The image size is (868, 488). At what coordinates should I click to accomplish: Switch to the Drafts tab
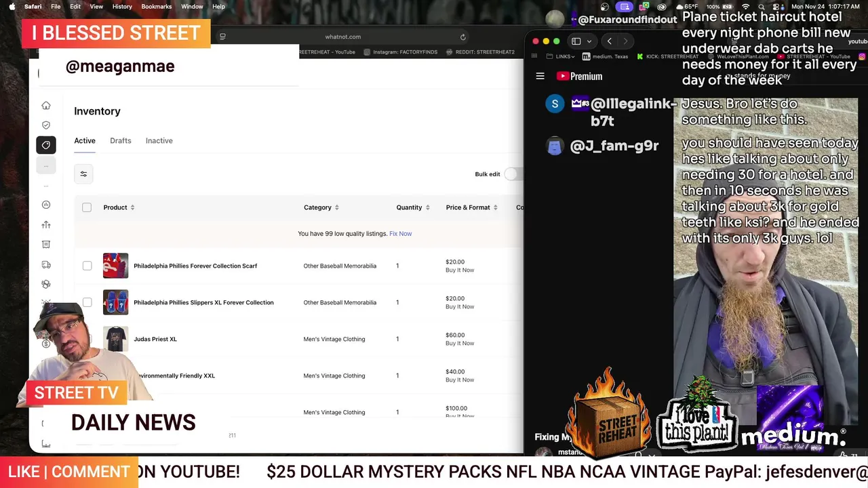click(x=121, y=140)
